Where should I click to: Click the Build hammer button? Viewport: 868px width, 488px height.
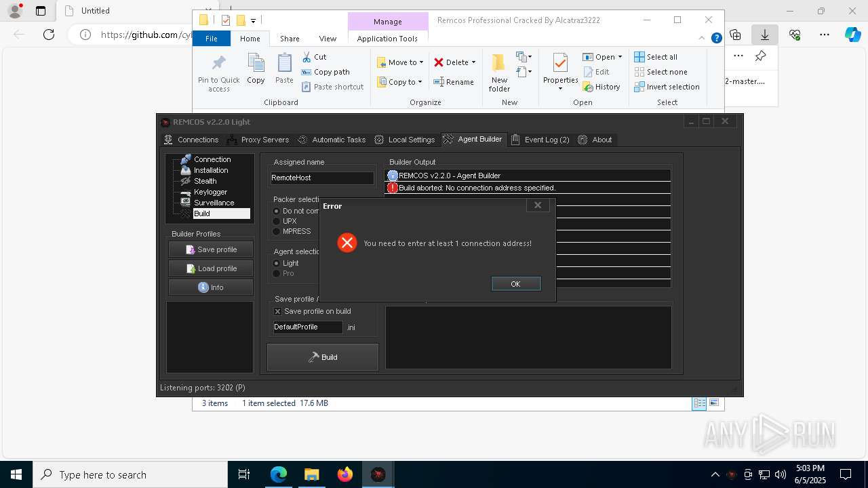coord(323,357)
